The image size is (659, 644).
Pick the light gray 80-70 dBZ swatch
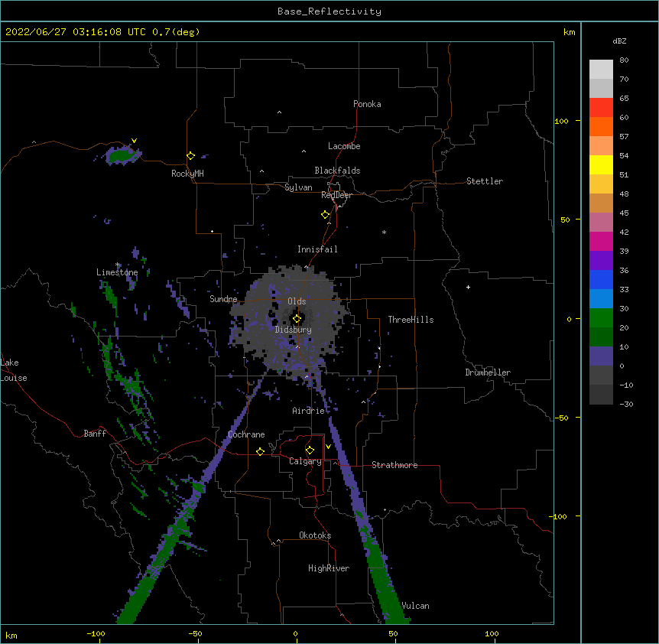coord(601,70)
